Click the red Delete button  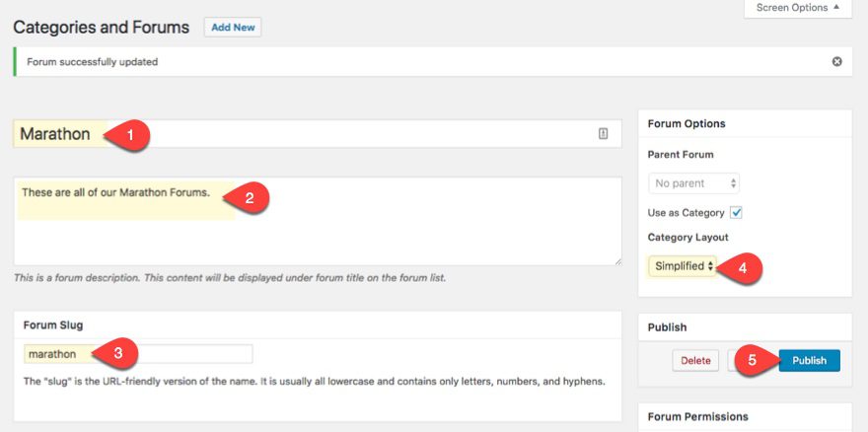coord(695,361)
